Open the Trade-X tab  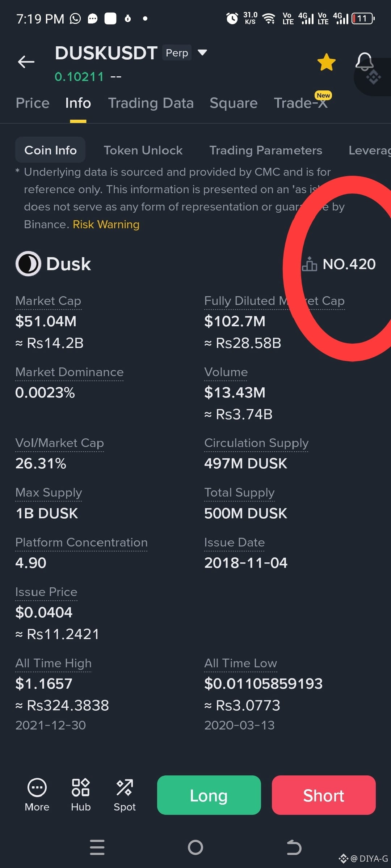coord(301,103)
